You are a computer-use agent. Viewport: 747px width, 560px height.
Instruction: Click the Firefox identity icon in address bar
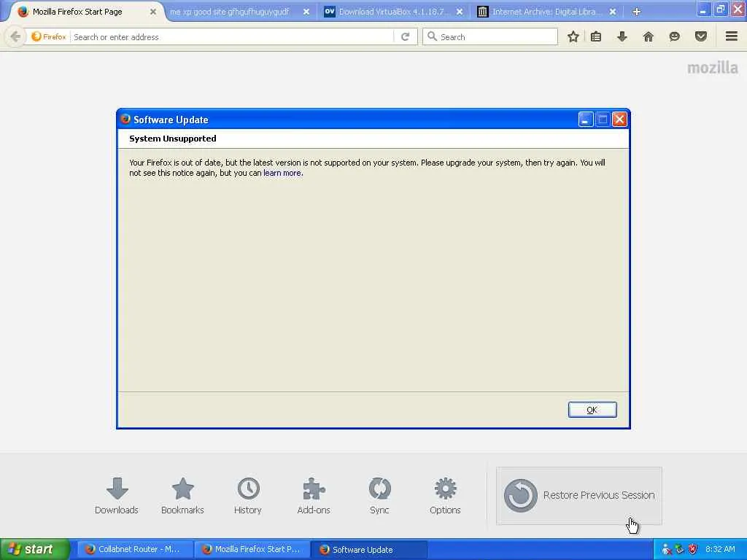click(x=48, y=36)
